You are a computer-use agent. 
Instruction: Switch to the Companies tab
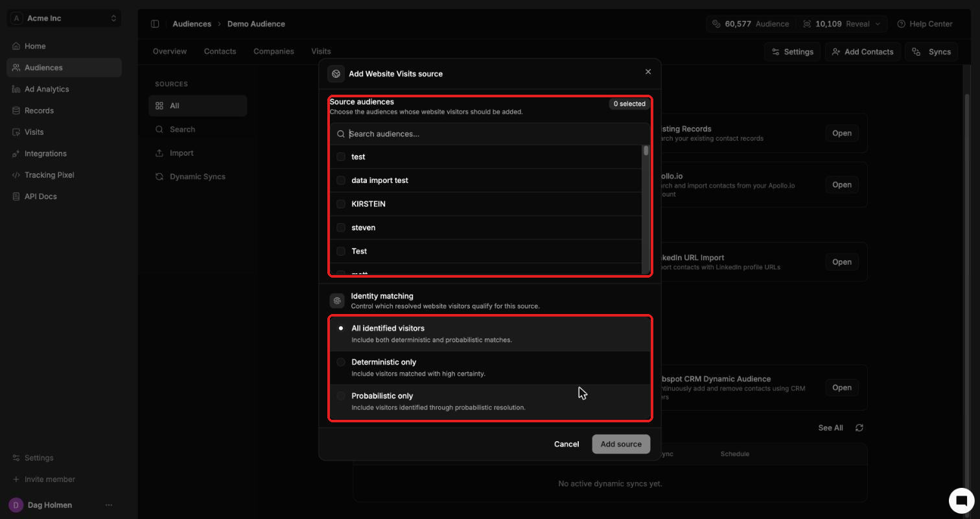(274, 51)
